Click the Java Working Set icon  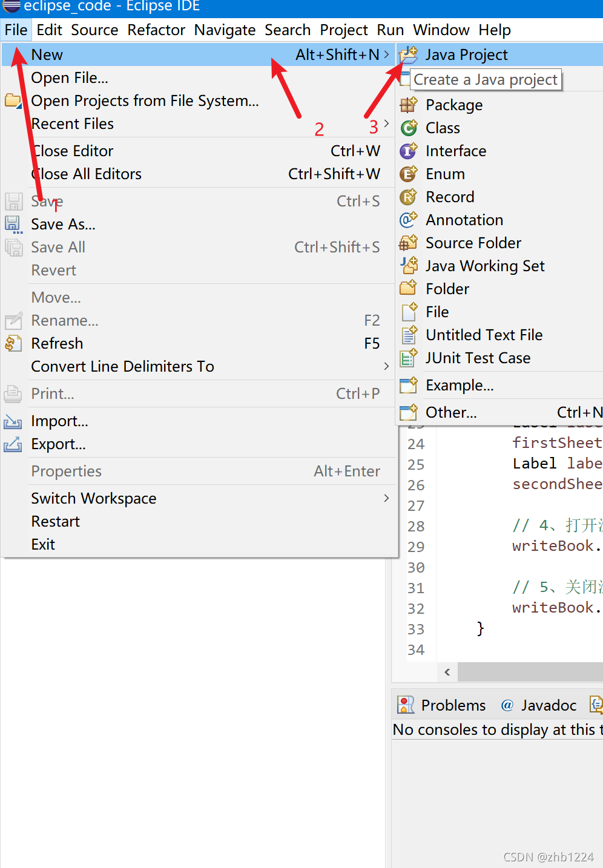pos(409,266)
